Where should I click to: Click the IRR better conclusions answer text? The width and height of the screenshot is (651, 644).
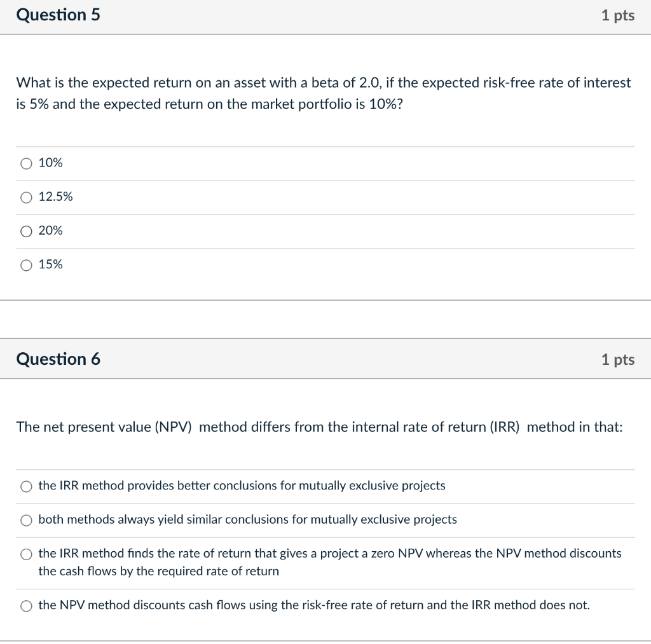pyautogui.click(x=242, y=486)
